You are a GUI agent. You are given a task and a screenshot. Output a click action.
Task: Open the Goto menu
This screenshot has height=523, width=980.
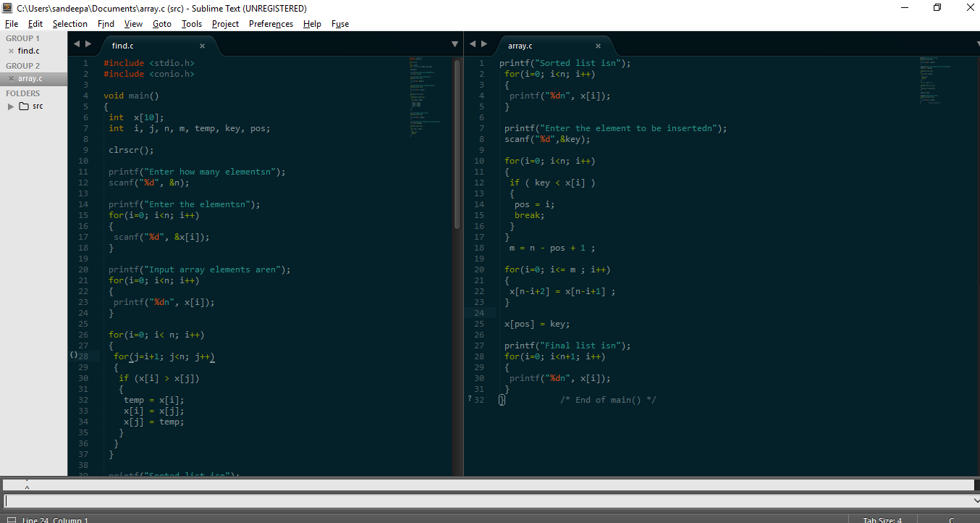coord(162,24)
